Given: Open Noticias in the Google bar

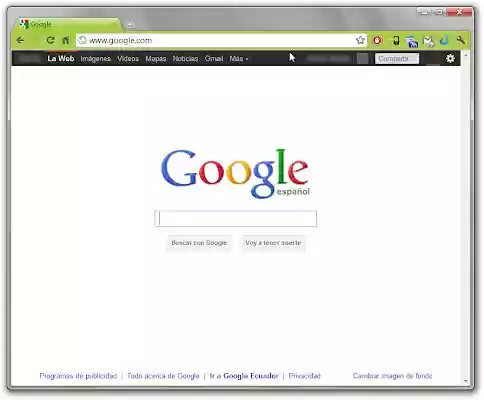Looking at the screenshot, I should (185, 59).
